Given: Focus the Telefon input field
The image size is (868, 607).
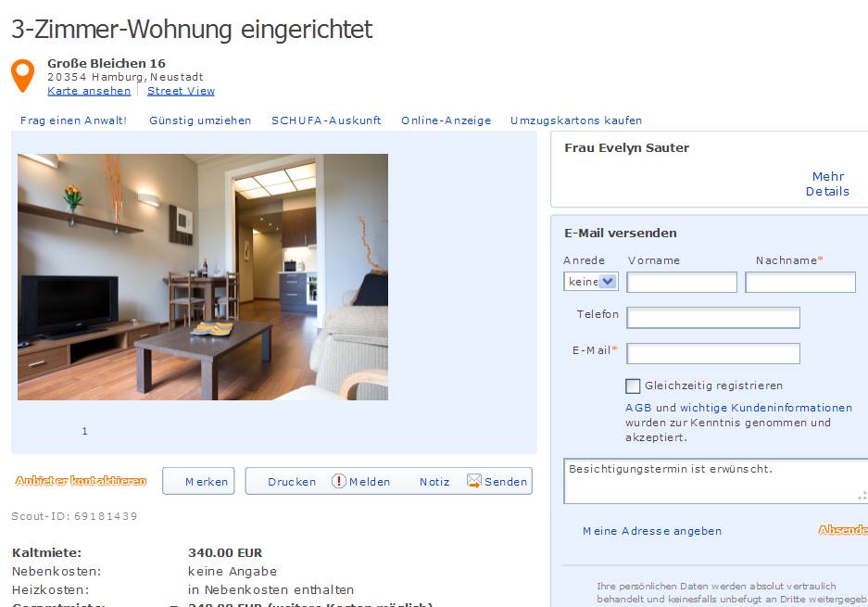Looking at the screenshot, I should click(713, 317).
